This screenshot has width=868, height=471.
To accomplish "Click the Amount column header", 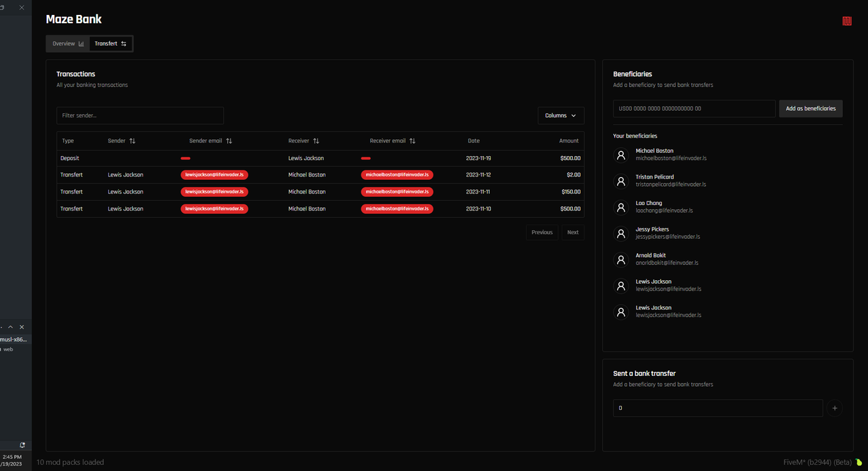I will 569,141.
